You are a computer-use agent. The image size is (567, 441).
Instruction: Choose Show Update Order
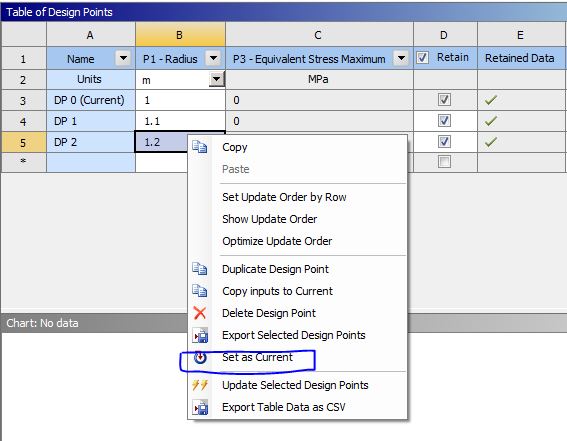[x=297, y=219]
